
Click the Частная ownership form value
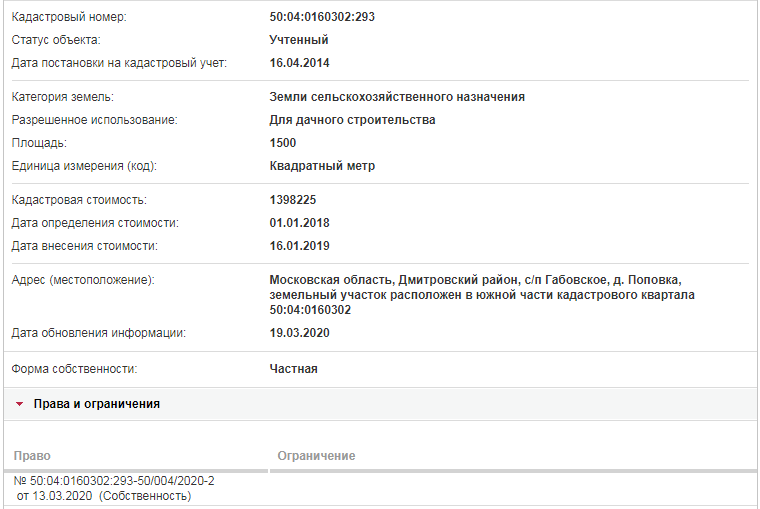(293, 369)
